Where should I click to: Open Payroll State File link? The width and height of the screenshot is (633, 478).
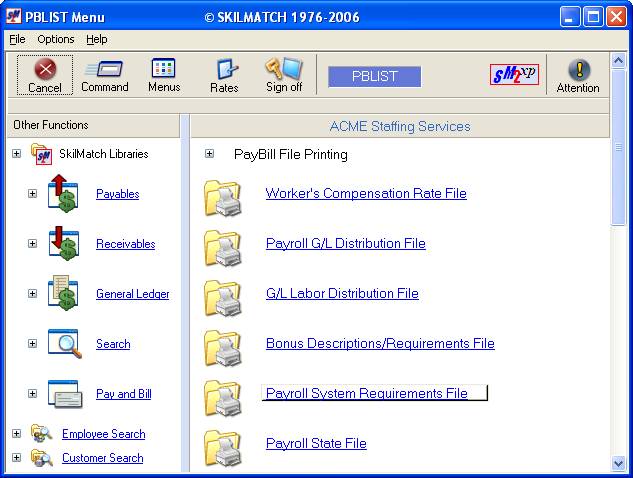click(x=316, y=443)
